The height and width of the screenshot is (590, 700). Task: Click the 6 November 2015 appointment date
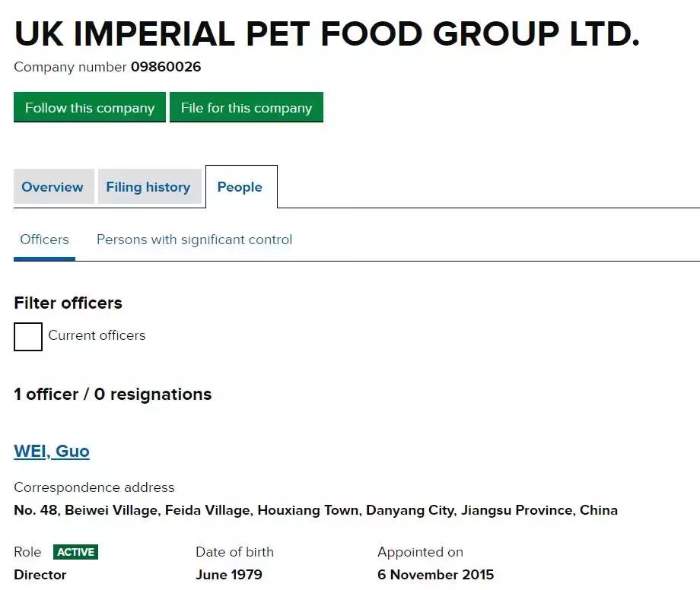pyautogui.click(x=435, y=575)
